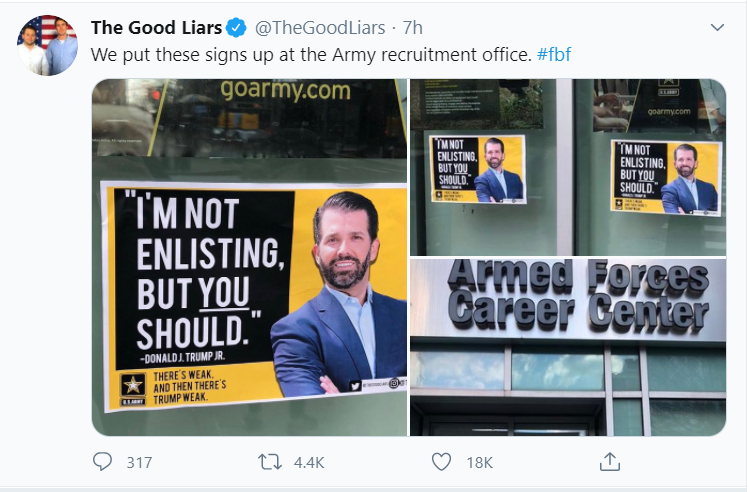Click the U.S. Army star logo in poster
The width and height of the screenshot is (750, 492).
[x=132, y=389]
